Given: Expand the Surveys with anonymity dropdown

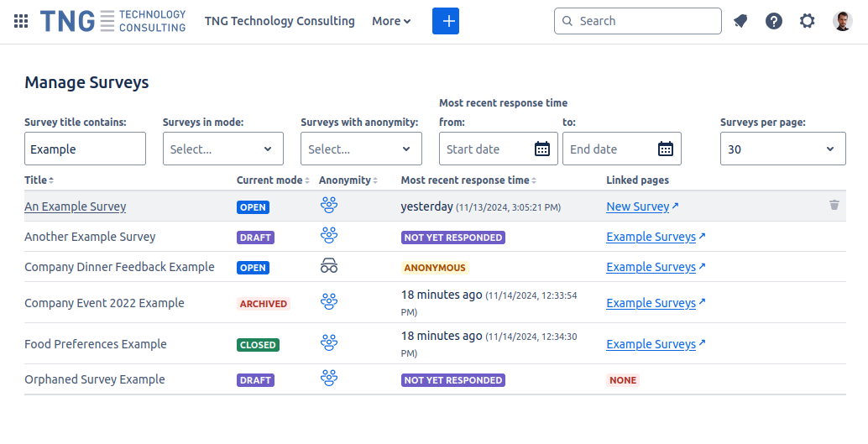Looking at the screenshot, I should [x=361, y=149].
